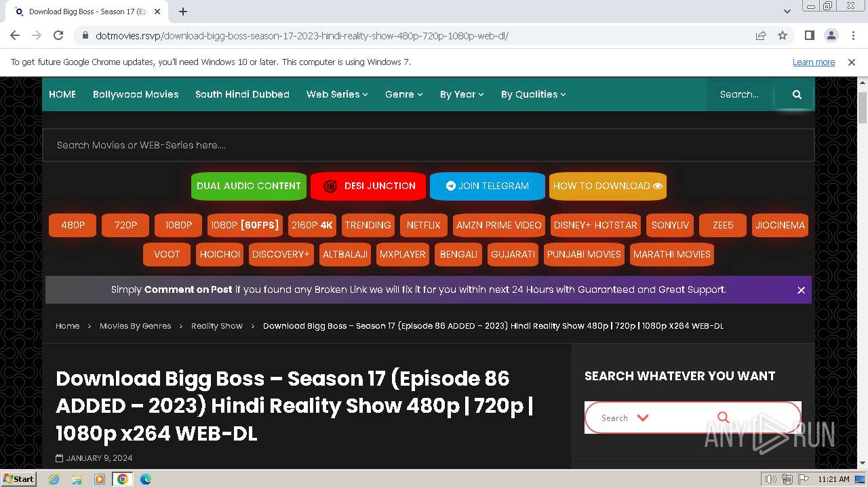Image resolution: width=868 pixels, height=488 pixels.
Task: Click Movies By Genres breadcrumb
Action: coord(135,326)
